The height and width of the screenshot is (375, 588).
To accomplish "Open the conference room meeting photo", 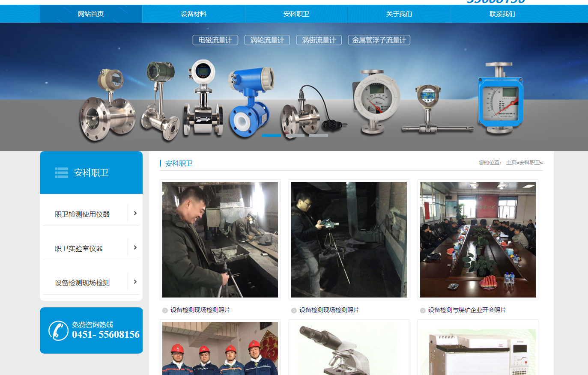I will pyautogui.click(x=478, y=240).
